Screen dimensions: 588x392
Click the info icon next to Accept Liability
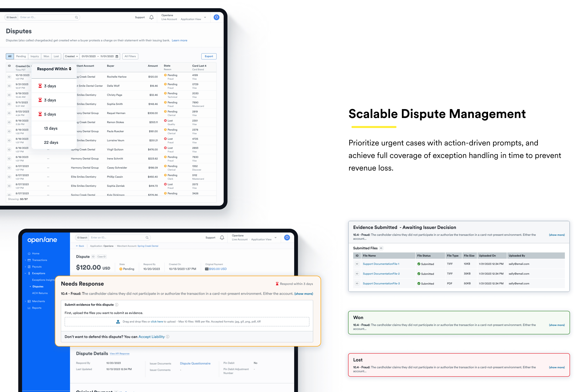[168, 337]
